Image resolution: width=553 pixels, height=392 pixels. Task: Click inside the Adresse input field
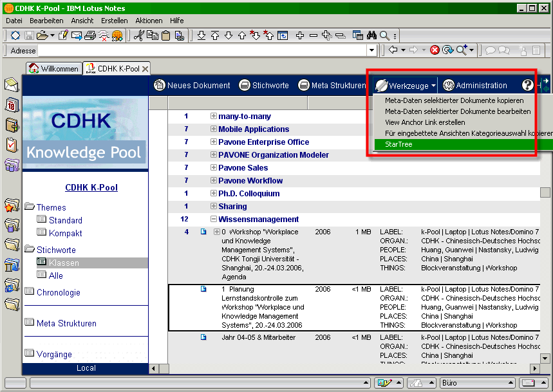click(x=202, y=50)
